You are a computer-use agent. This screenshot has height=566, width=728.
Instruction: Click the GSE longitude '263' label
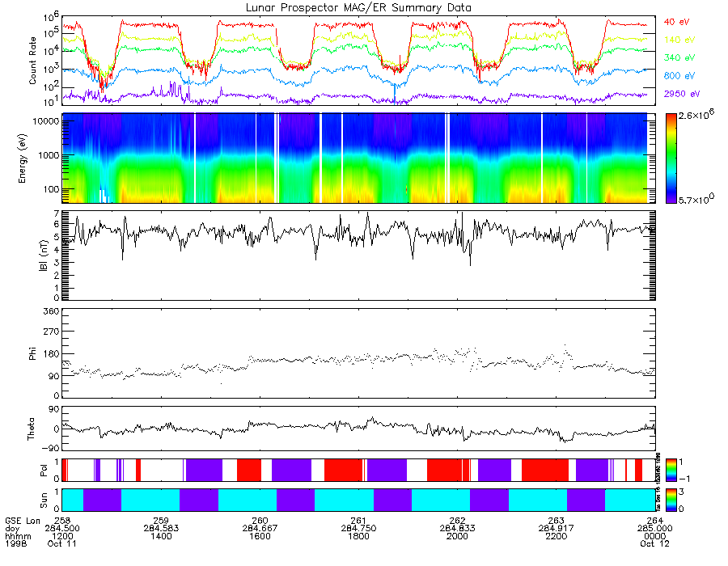(x=557, y=521)
